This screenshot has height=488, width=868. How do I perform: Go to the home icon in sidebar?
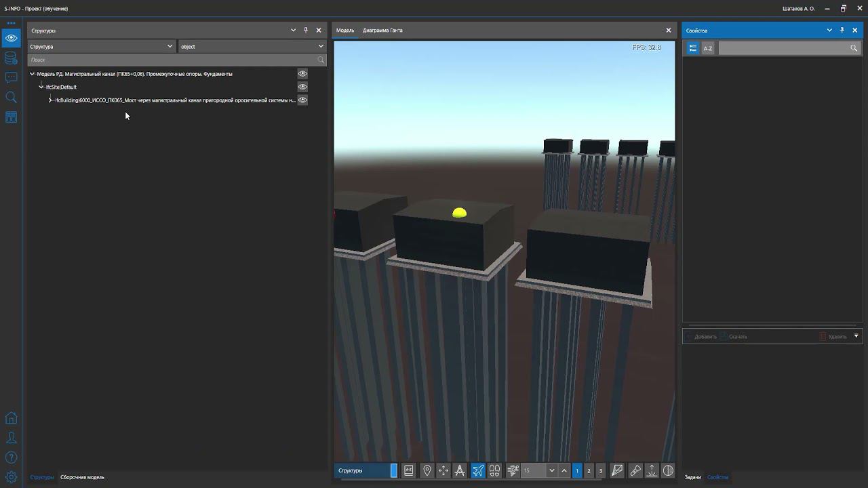click(11, 418)
